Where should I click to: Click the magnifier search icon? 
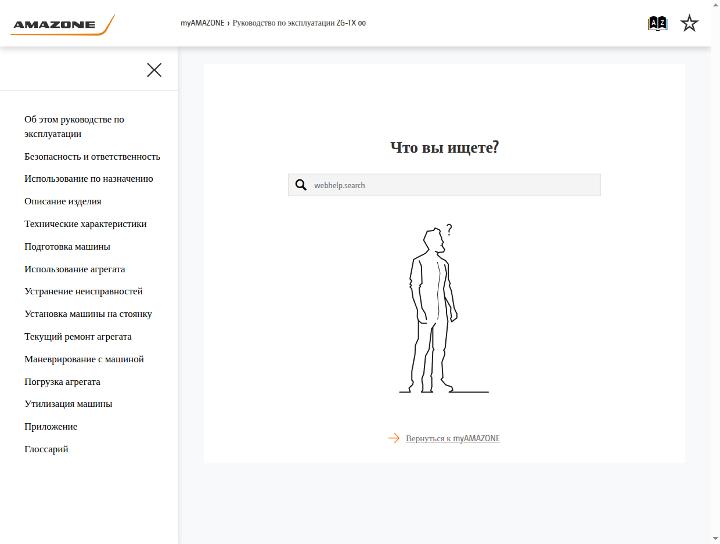point(301,185)
